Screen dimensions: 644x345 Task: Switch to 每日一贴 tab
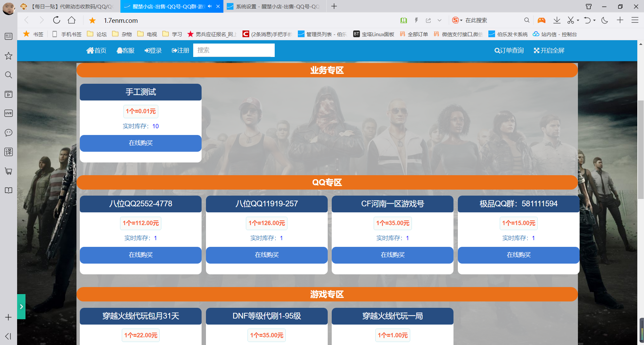[x=68, y=6]
